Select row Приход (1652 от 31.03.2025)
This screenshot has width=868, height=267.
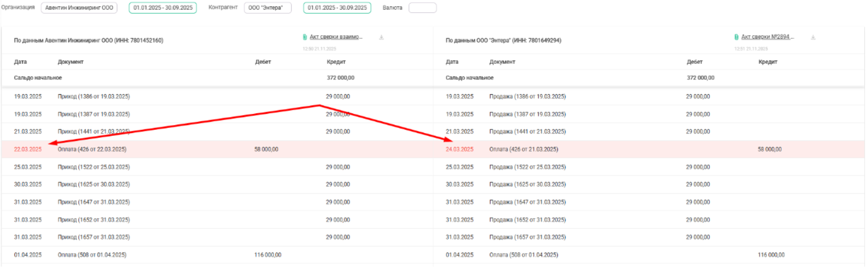click(x=217, y=220)
